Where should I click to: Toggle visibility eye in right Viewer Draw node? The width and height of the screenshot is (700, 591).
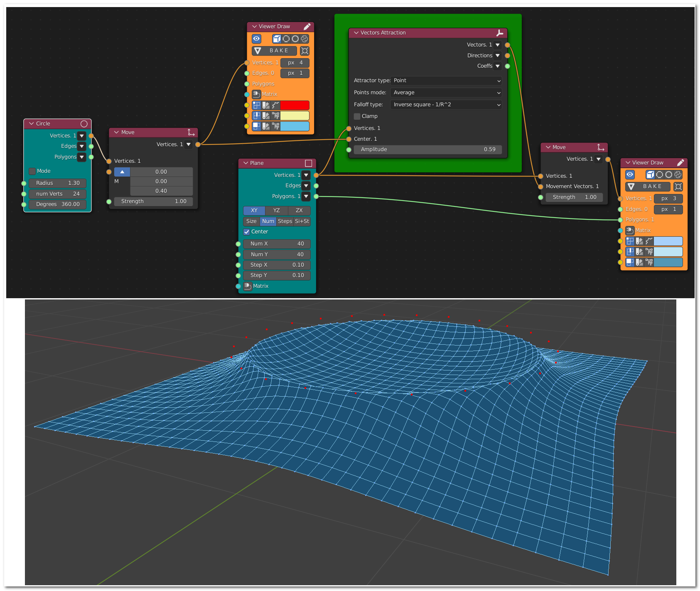tap(630, 174)
